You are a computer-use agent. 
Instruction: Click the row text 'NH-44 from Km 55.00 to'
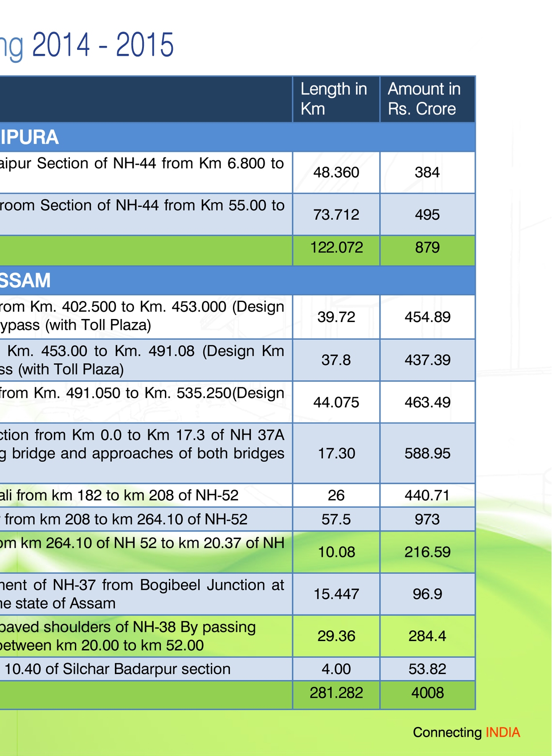200,205
